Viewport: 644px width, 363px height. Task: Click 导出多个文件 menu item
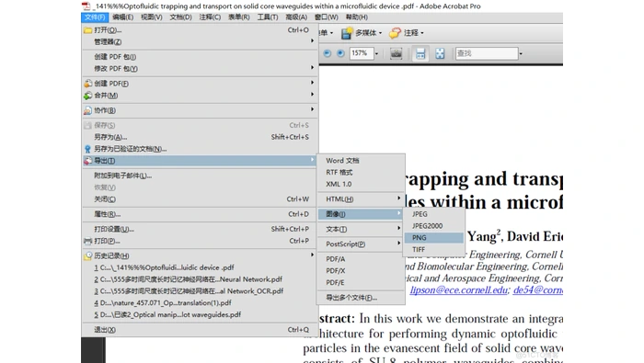tap(361, 298)
